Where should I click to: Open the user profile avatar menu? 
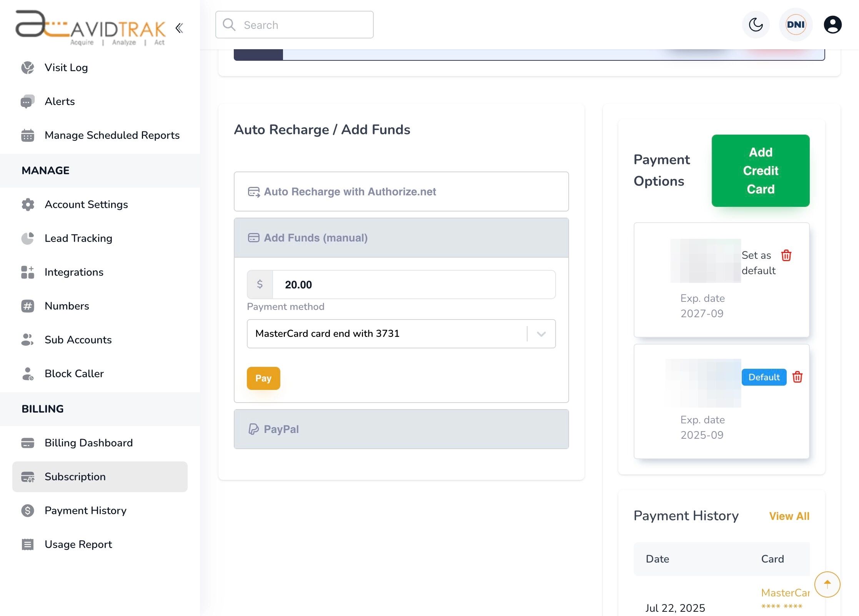[x=832, y=25]
